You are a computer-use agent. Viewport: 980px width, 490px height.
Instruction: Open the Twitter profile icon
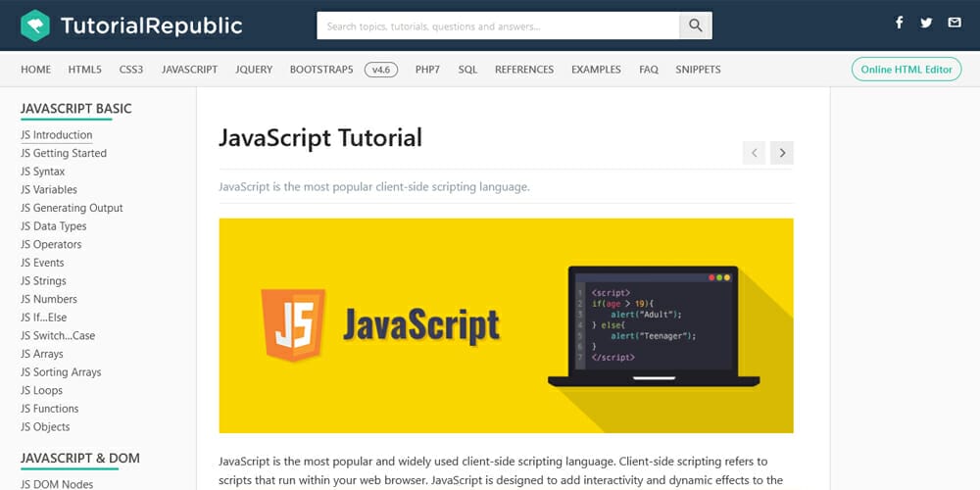click(x=926, y=23)
